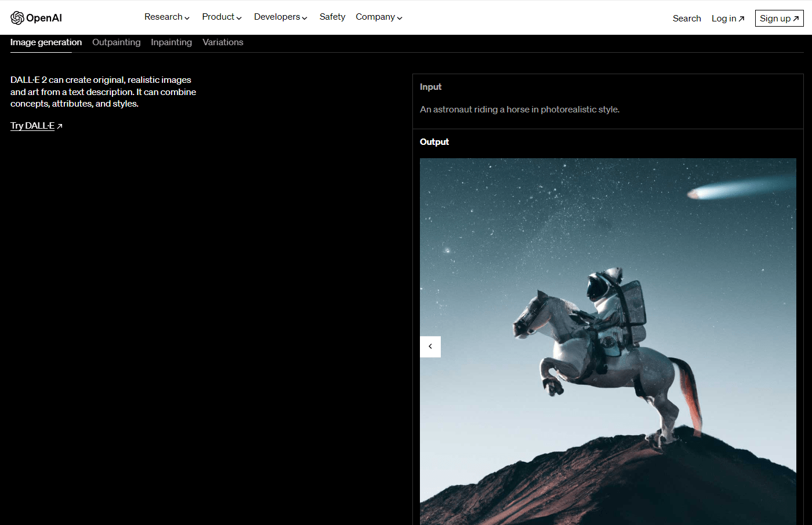Click the Output heading
The width and height of the screenshot is (812, 525).
coord(434,142)
